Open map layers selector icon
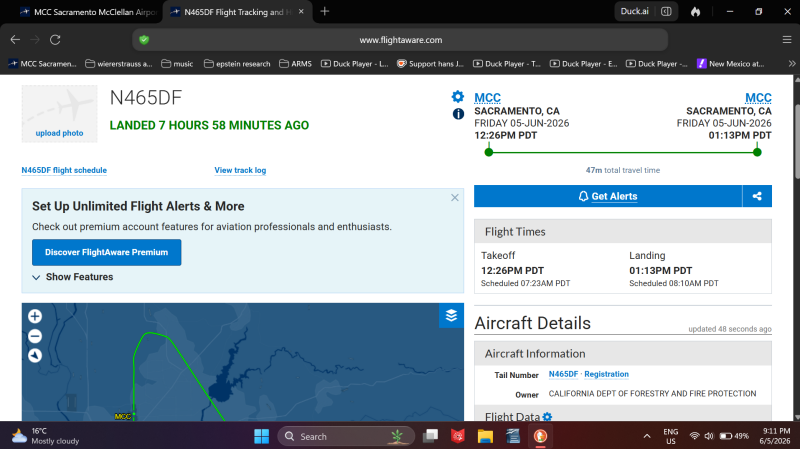 point(451,316)
